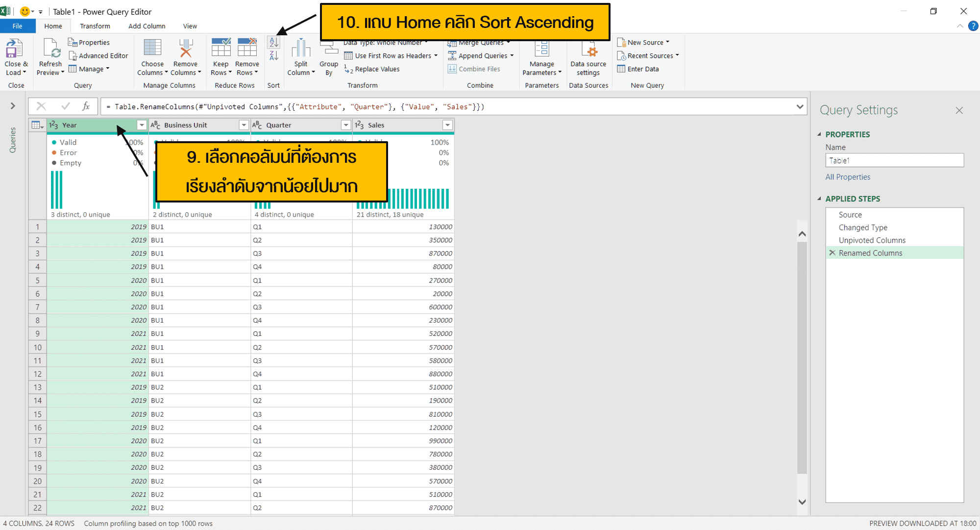Click the Home ribbon tab

(52, 25)
